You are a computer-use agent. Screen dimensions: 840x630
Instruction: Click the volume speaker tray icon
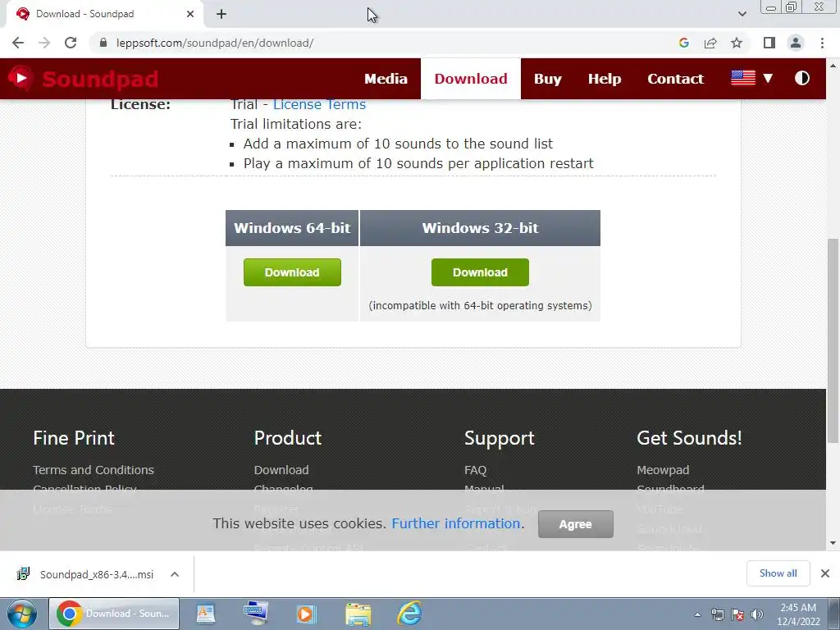click(756, 614)
